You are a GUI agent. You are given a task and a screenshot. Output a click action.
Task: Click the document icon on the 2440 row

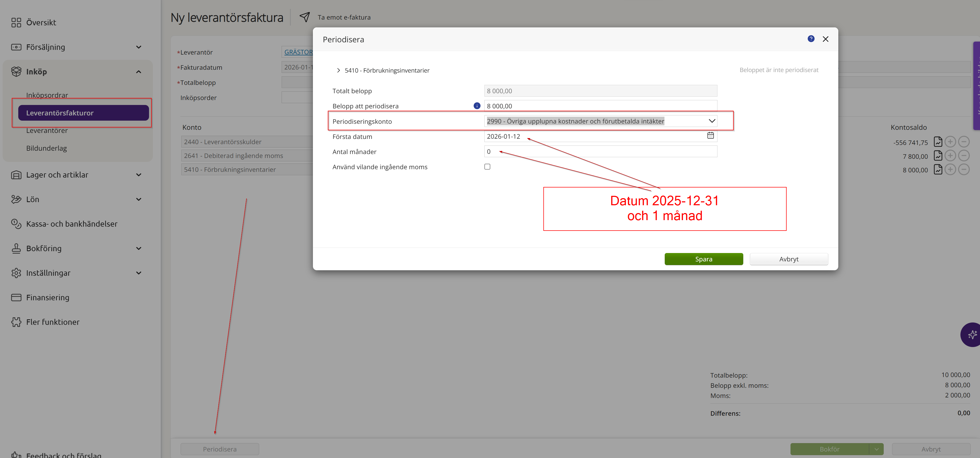pyautogui.click(x=938, y=142)
